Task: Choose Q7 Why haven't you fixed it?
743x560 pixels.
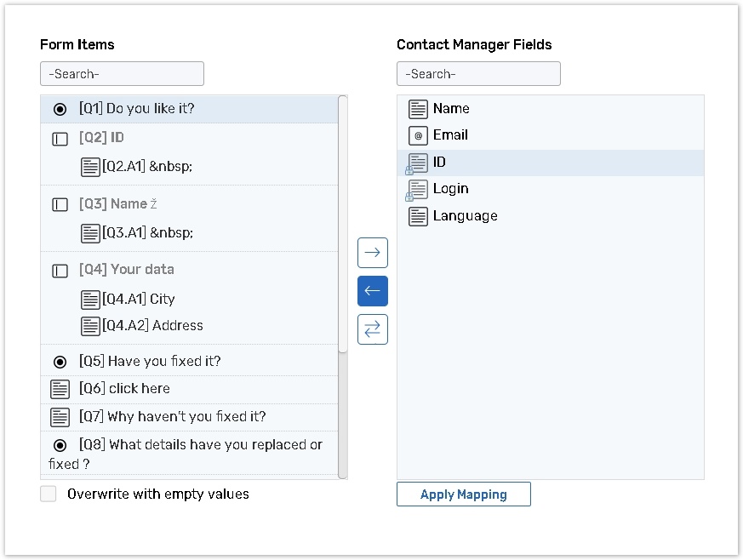Action: pos(186,417)
